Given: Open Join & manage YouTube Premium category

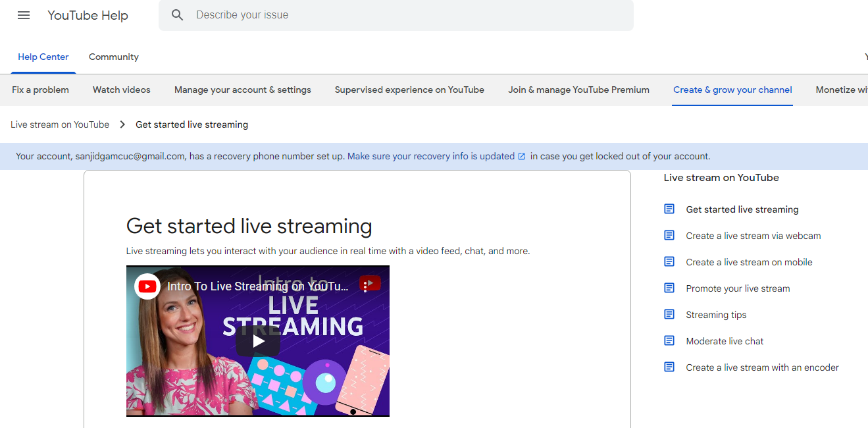Looking at the screenshot, I should click(x=578, y=90).
